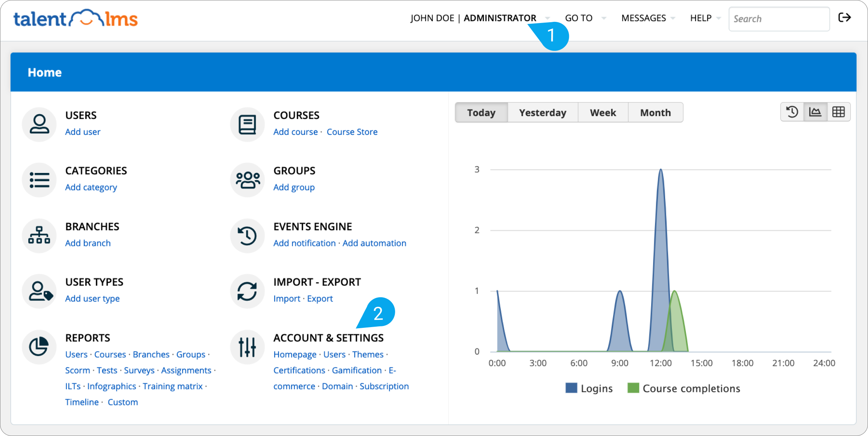
Task: Click the USERS heading
Action: [x=81, y=115]
